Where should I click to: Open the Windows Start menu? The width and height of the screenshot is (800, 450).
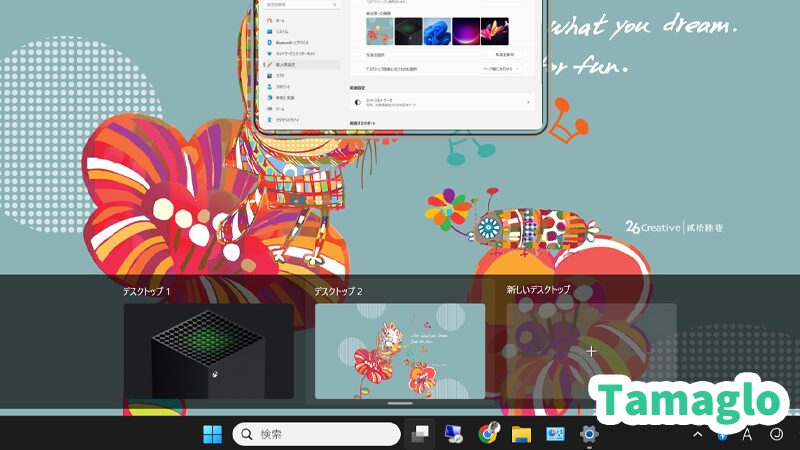coord(212,434)
